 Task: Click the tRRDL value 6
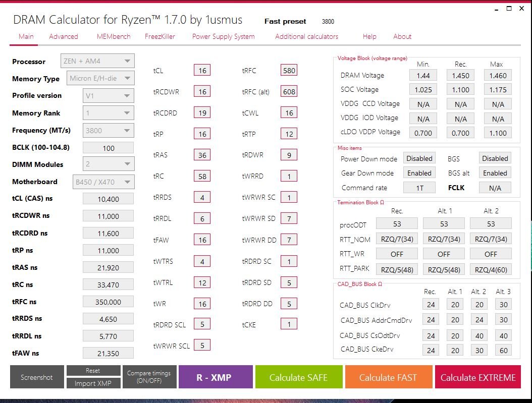(x=202, y=218)
